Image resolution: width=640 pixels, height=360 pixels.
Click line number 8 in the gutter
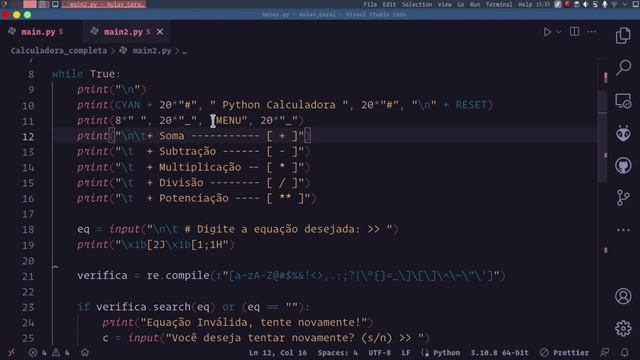point(31,74)
